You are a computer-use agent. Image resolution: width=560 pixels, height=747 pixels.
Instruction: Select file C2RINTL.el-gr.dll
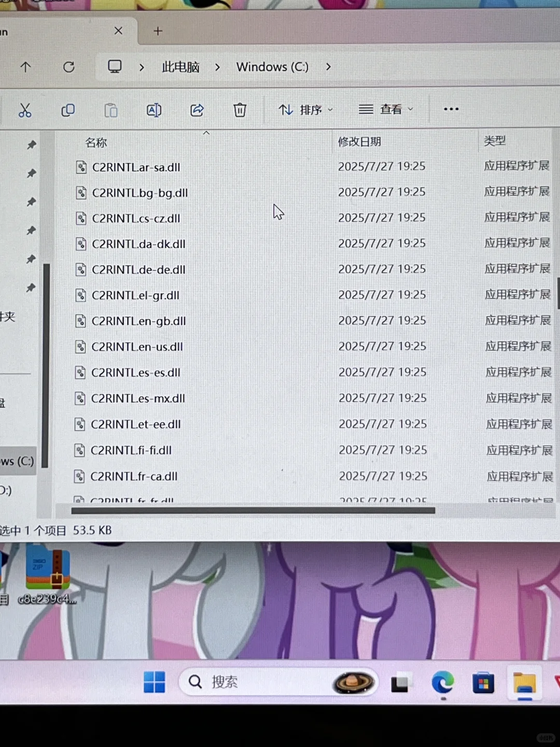pos(135,295)
